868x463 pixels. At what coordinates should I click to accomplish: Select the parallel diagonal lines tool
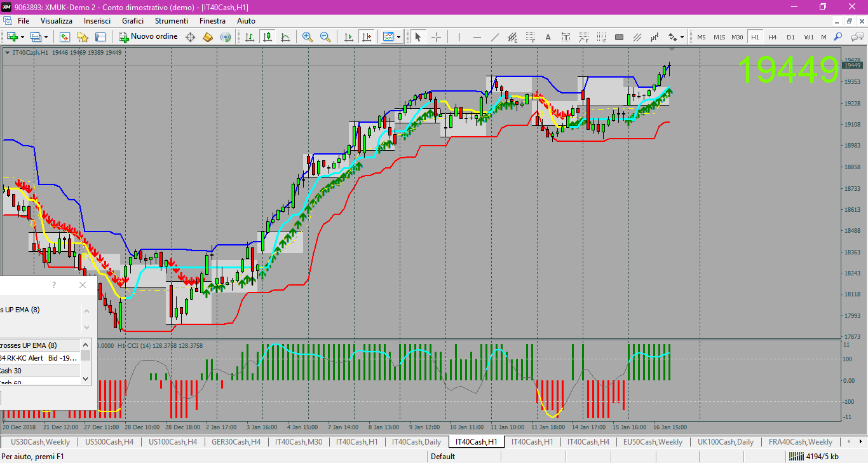click(x=637, y=37)
